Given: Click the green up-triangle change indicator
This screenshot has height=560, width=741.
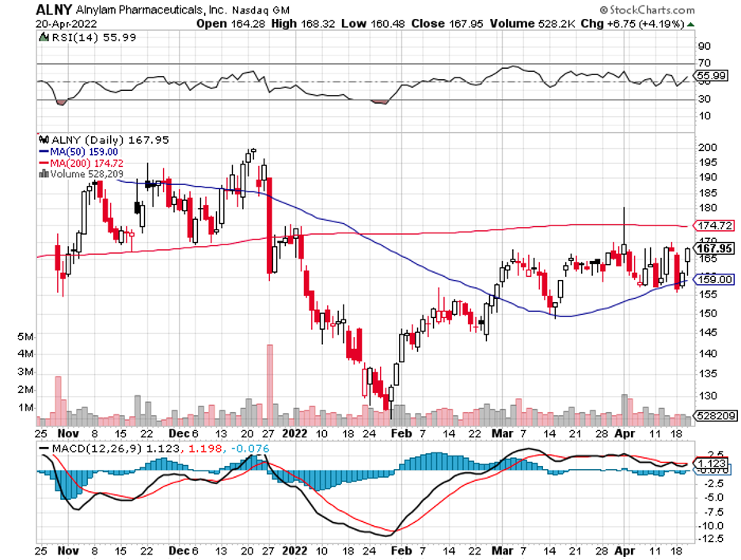Looking at the screenshot, I should click(x=690, y=24).
